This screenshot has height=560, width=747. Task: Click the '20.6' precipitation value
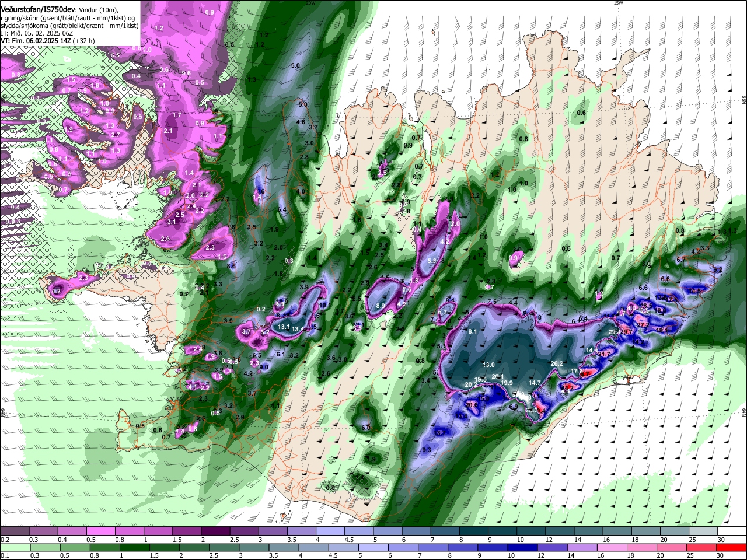tap(472, 404)
